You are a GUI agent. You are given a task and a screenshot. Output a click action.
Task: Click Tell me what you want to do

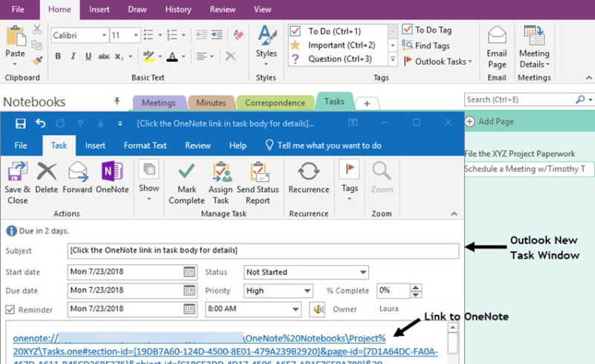pyautogui.click(x=324, y=146)
